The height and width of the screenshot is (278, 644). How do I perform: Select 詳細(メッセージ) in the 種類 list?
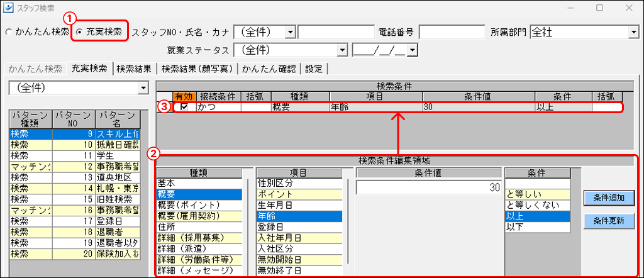coord(199,270)
